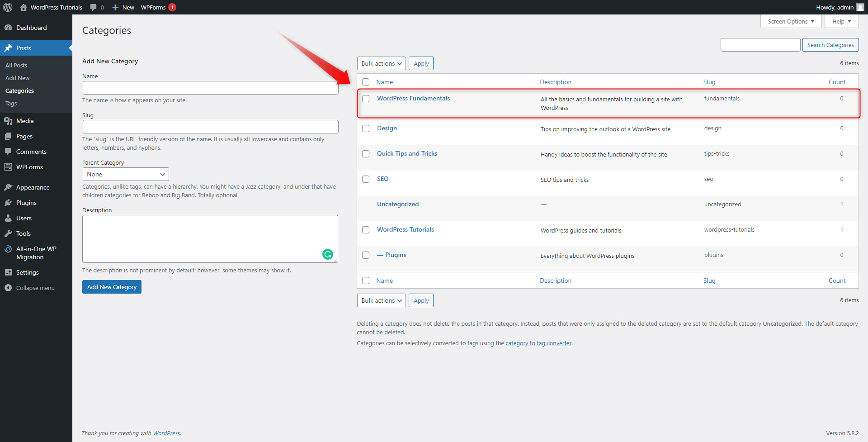The width and height of the screenshot is (868, 442).
Task: Click the Pages icon in sidebar
Action: coord(8,136)
